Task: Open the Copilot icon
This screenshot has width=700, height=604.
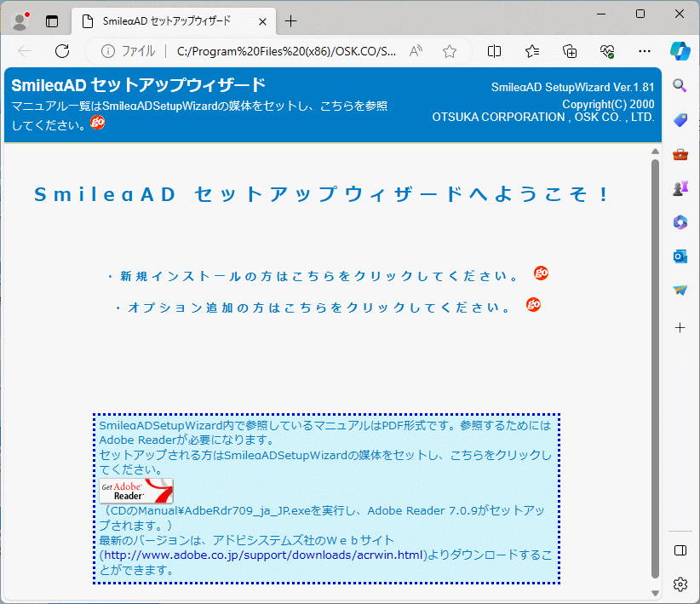Action: click(x=680, y=51)
